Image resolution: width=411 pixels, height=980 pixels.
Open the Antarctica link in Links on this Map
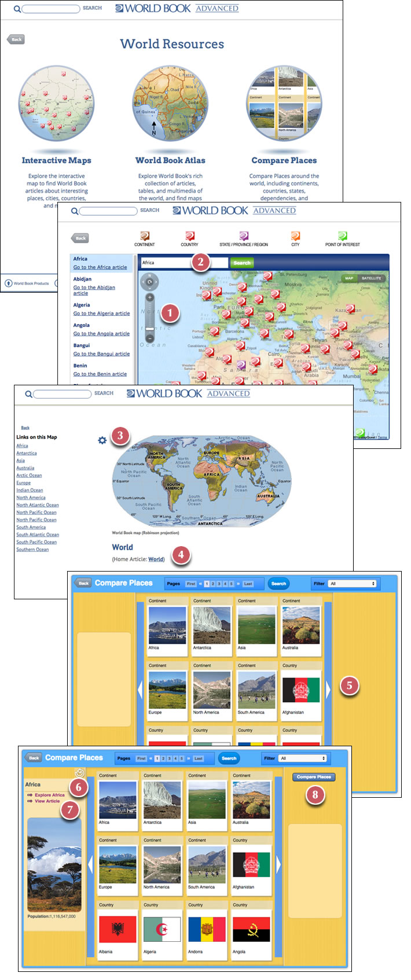[27, 453]
